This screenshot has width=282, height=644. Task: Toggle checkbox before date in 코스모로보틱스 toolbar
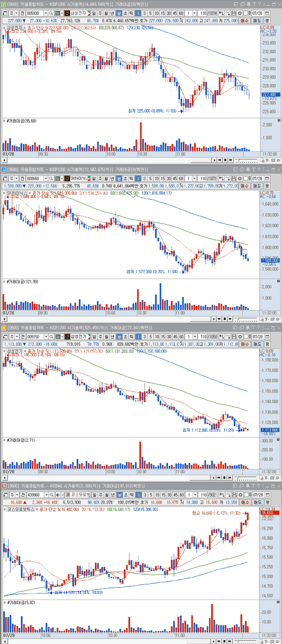point(246,495)
